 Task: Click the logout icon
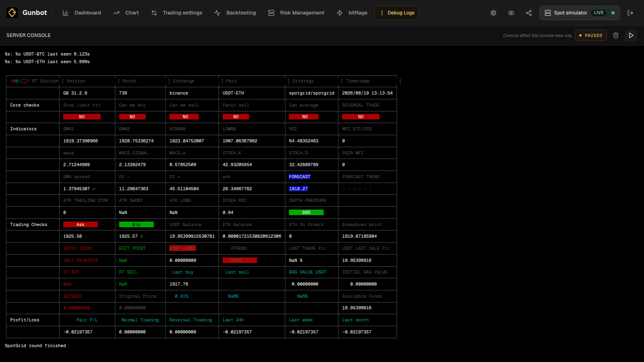(630, 13)
